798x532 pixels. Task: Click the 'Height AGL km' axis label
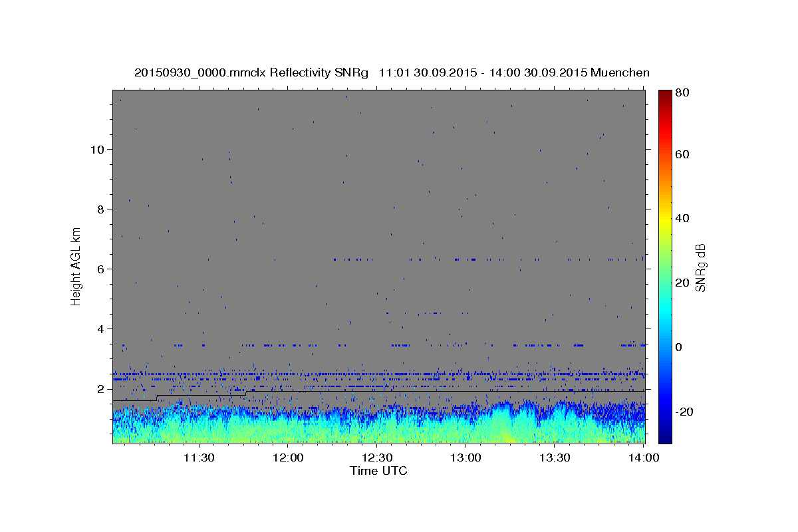coord(76,266)
